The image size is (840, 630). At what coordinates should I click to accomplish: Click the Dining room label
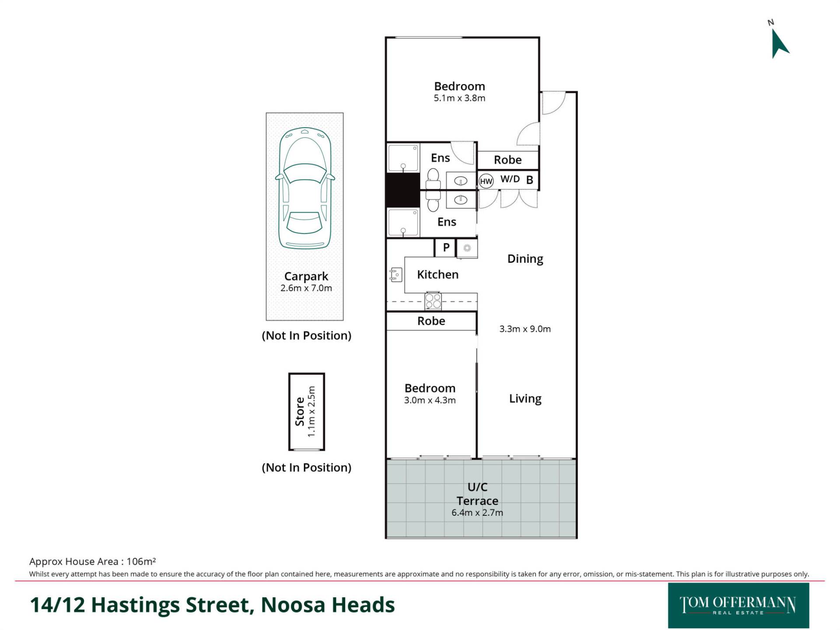(x=525, y=259)
